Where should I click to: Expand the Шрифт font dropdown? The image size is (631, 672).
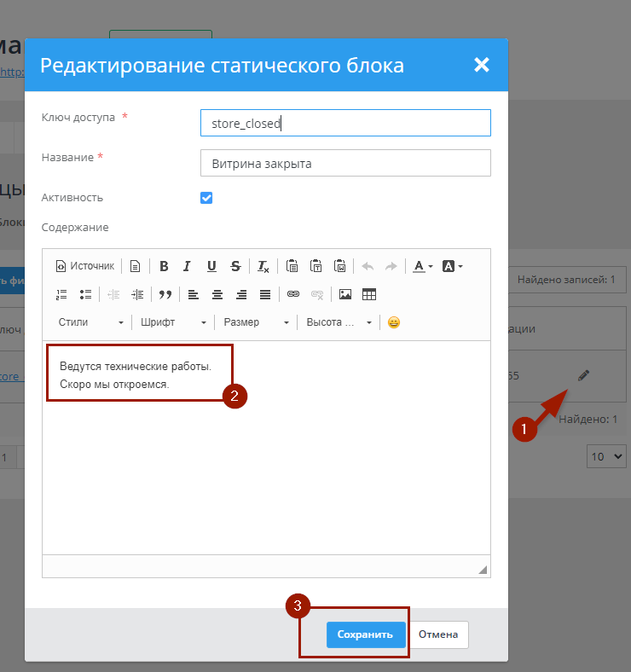174,322
